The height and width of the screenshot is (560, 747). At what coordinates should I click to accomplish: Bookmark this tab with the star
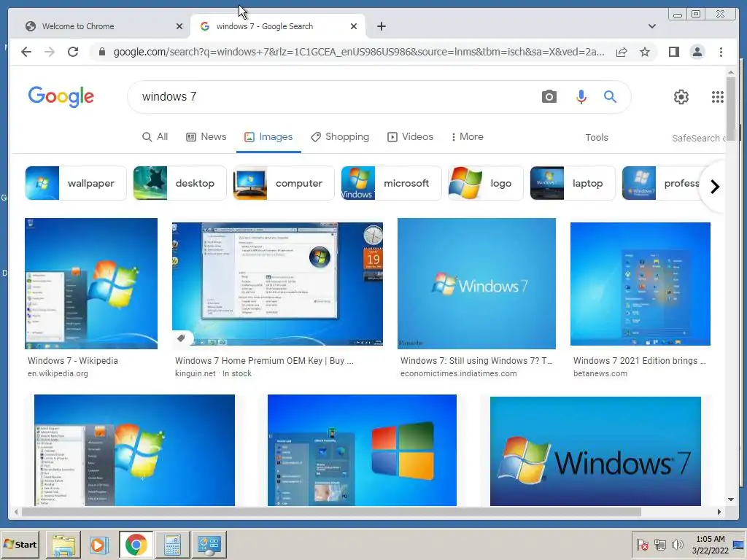[x=645, y=52]
